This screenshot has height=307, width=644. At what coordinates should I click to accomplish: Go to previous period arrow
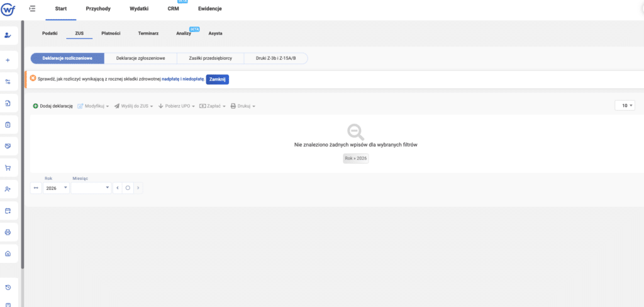click(x=118, y=188)
